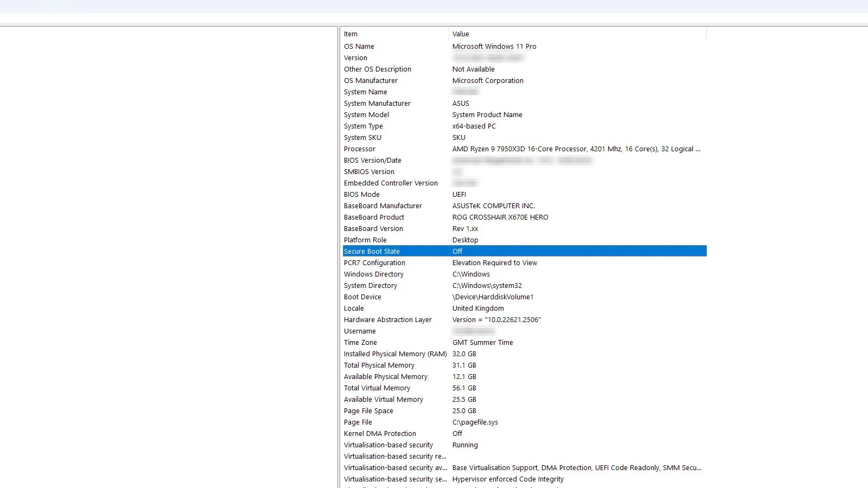Select the Page File row
Screen dimensions: 868x488
click(525, 422)
